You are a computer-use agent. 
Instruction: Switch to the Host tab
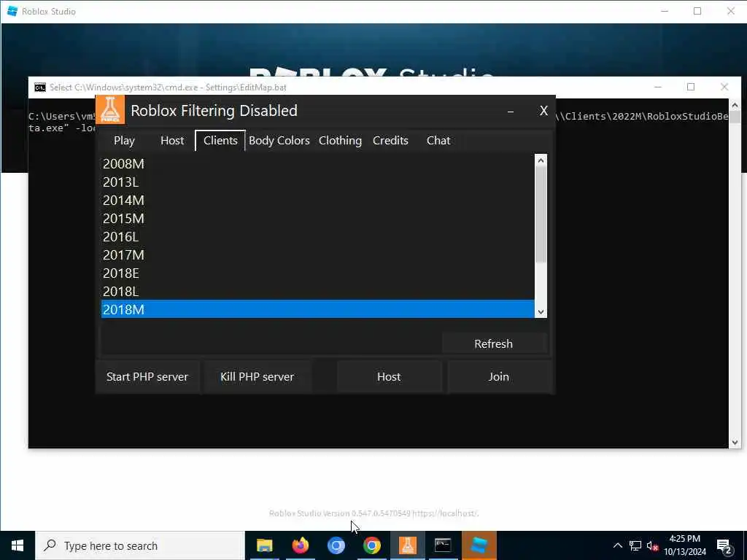tap(172, 141)
